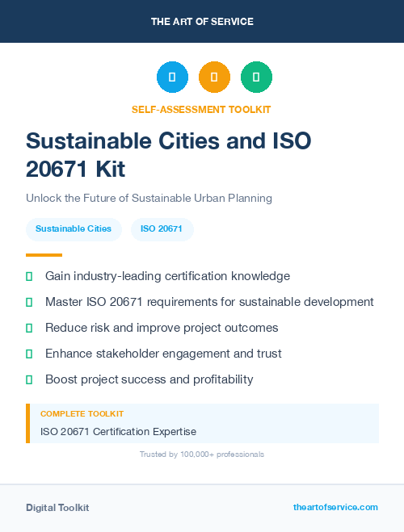Select the ISO 20671 tag pill
This screenshot has height=532, width=404.
[x=162, y=229]
